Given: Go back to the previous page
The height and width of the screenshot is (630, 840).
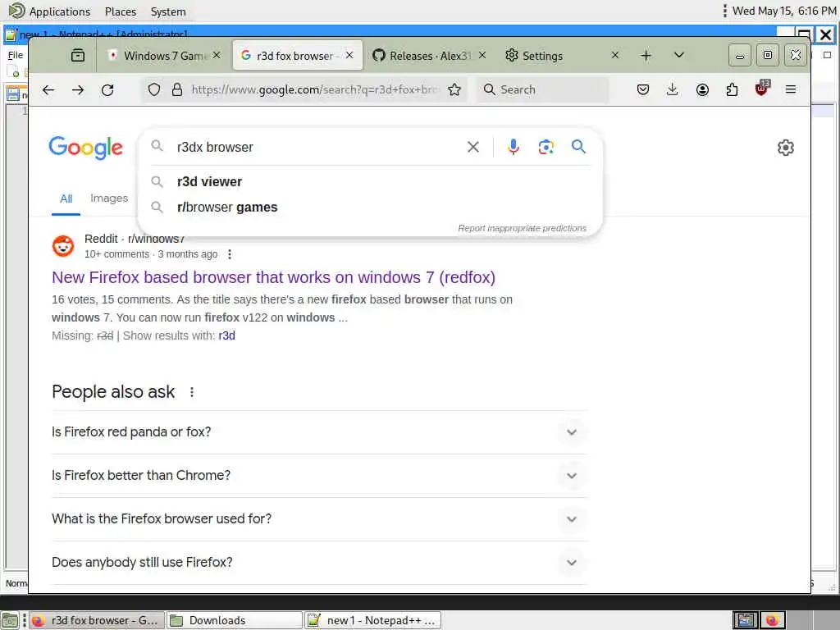Looking at the screenshot, I should 48,89.
